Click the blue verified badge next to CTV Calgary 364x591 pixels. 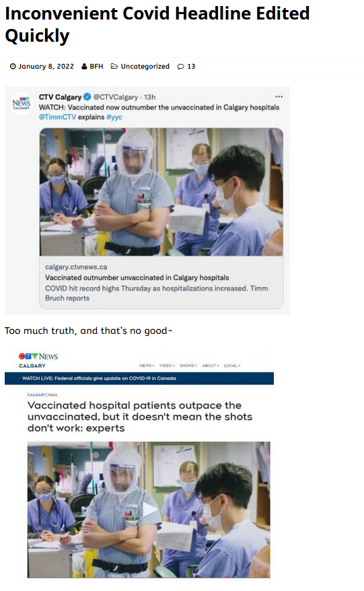[87, 97]
